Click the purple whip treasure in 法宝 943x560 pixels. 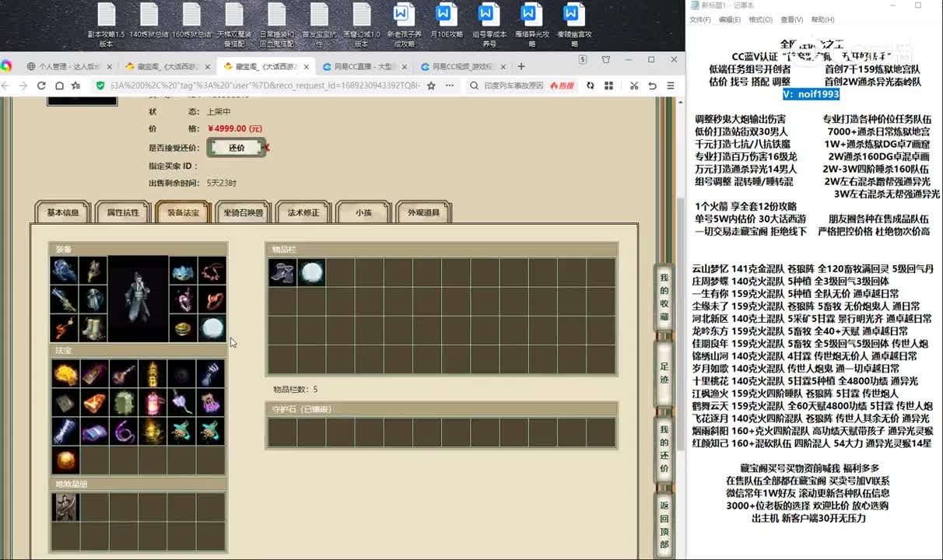(123, 432)
